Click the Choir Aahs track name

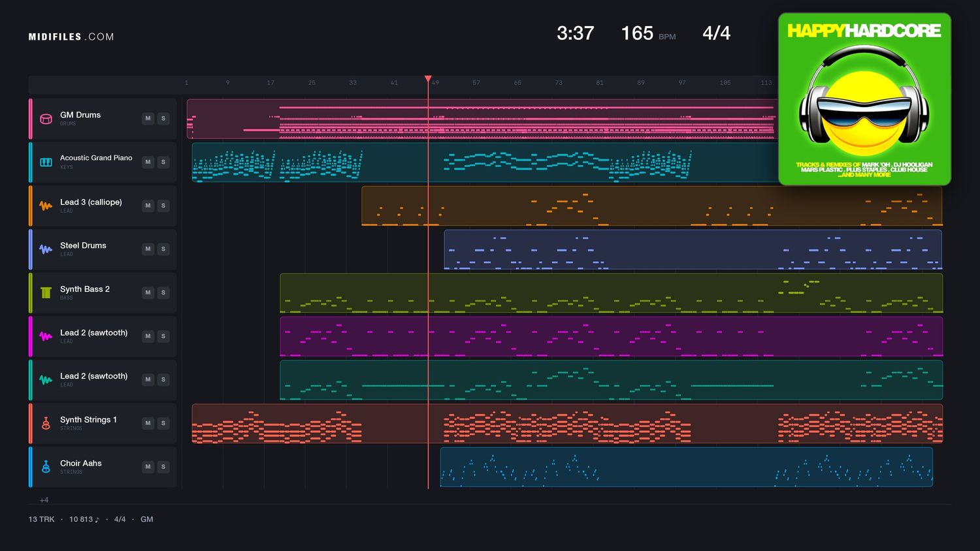tap(81, 464)
